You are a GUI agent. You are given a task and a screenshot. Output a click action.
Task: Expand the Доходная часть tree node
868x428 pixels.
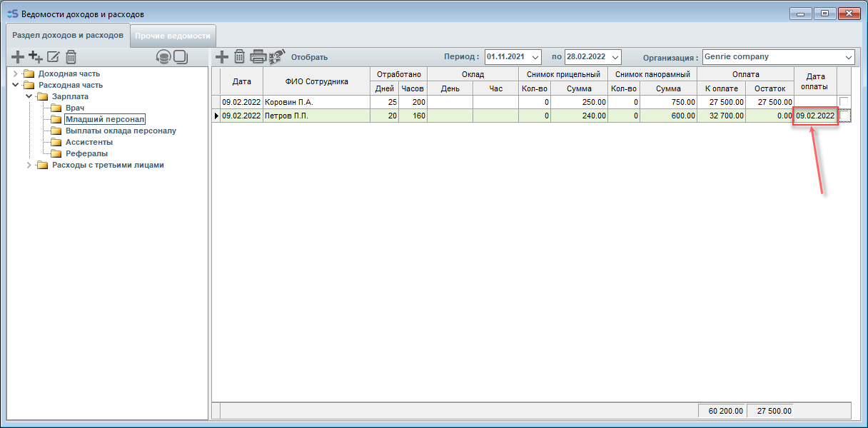(x=16, y=73)
